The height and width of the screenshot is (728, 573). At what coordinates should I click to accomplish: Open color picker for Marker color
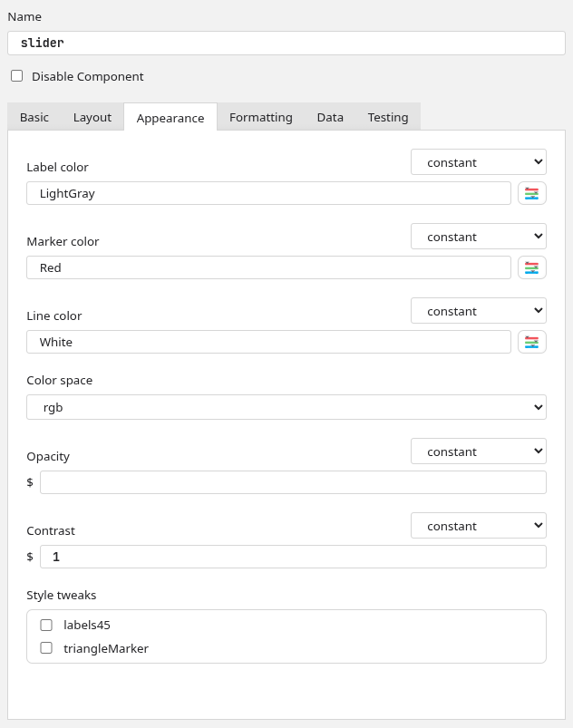pyautogui.click(x=531, y=267)
